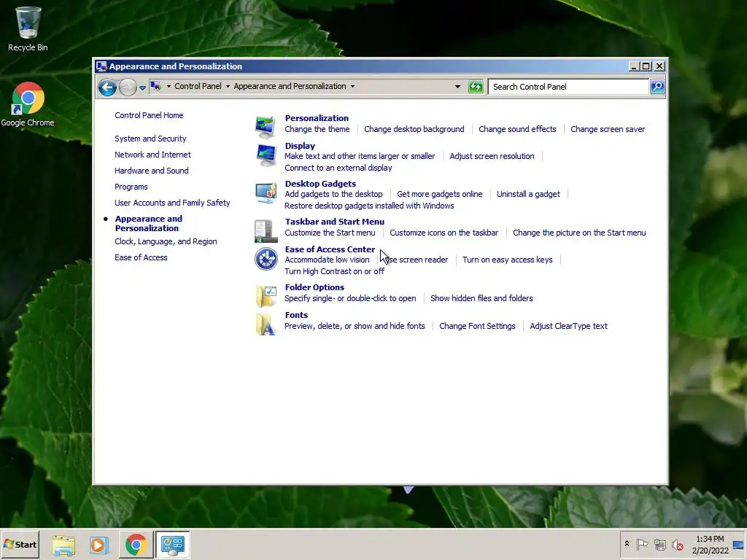Expand the root arrow before Control Panel
The image size is (747, 560).
click(169, 87)
